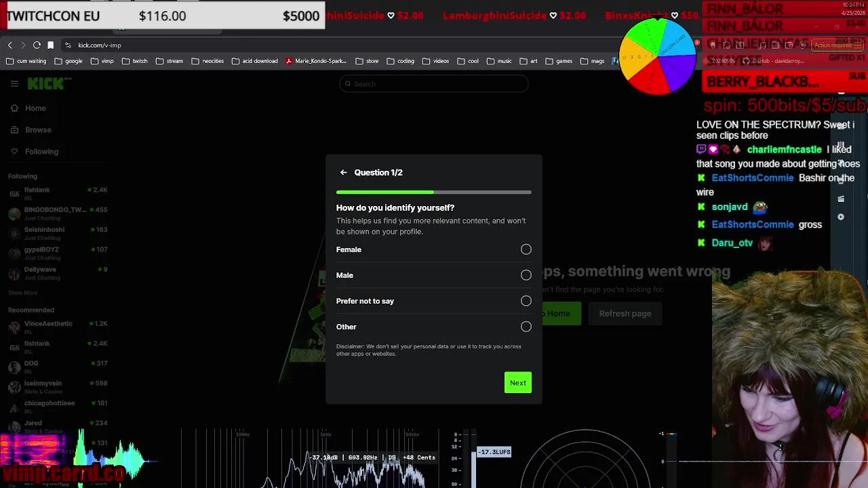Click the Kick logo
The image size is (868, 488).
pyautogui.click(x=49, y=83)
